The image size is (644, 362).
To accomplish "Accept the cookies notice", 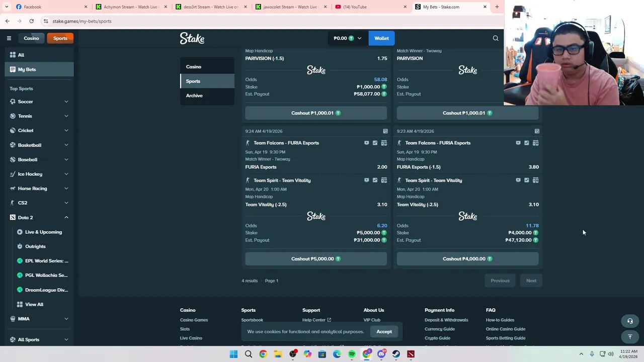I will click(384, 331).
